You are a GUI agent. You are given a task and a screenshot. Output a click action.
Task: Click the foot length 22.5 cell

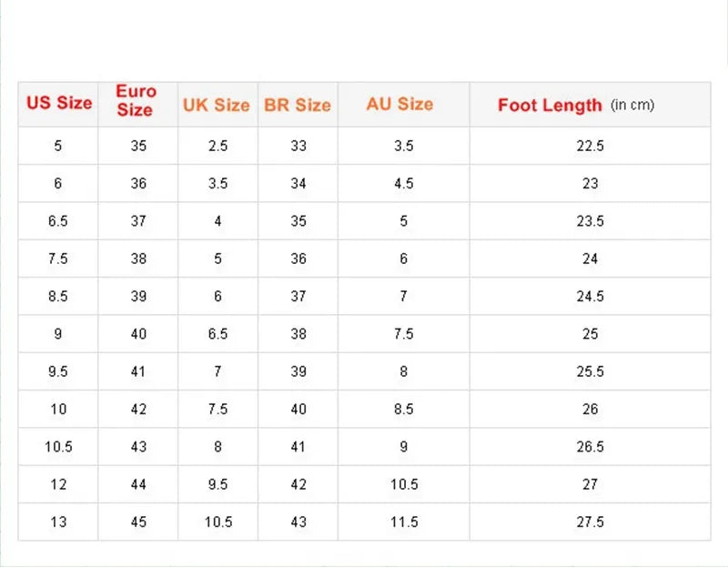click(x=590, y=146)
